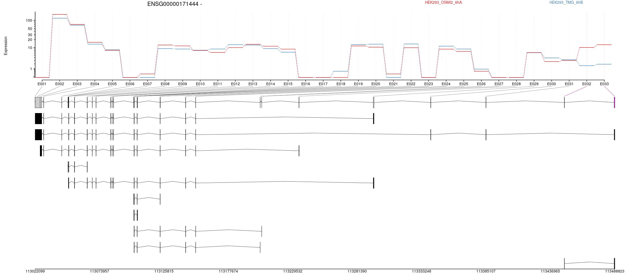Click exon label E022

point(411,84)
